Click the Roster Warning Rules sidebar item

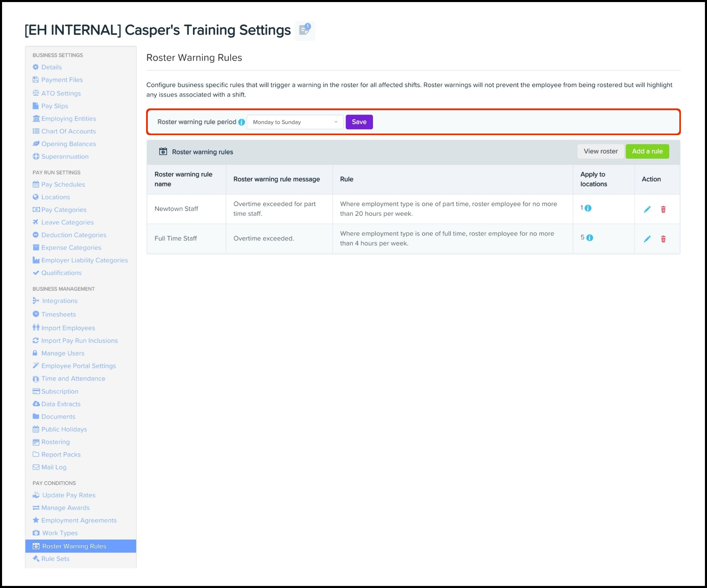[x=74, y=546]
